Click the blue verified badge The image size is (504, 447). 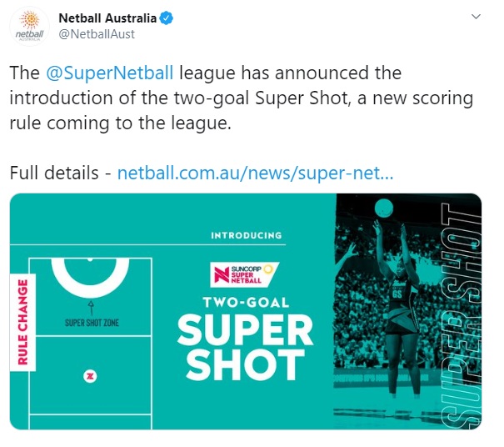(165, 18)
